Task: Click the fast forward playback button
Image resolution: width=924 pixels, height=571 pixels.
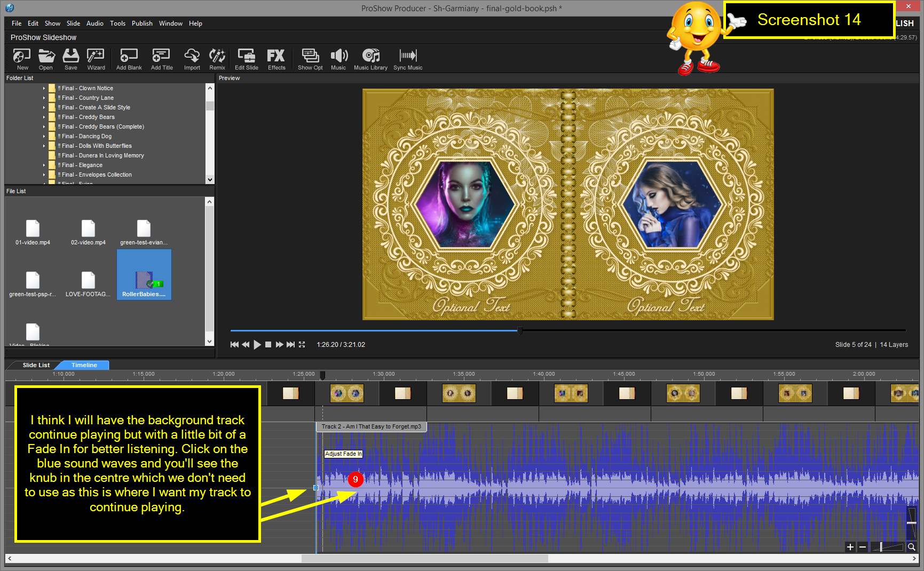Action: (x=279, y=345)
